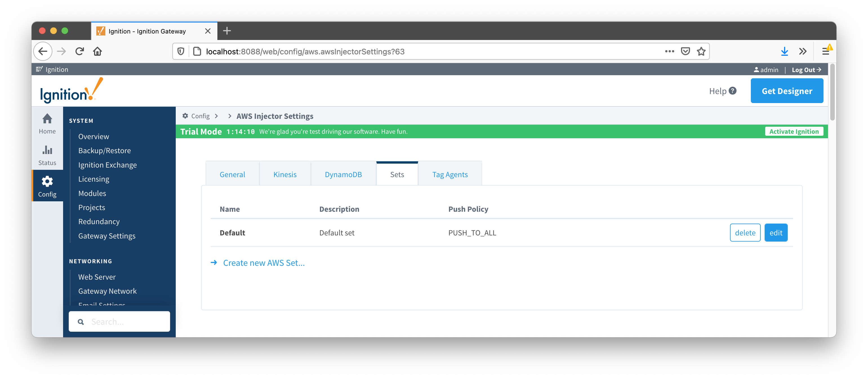Switch to the Kinesis tab

point(285,174)
